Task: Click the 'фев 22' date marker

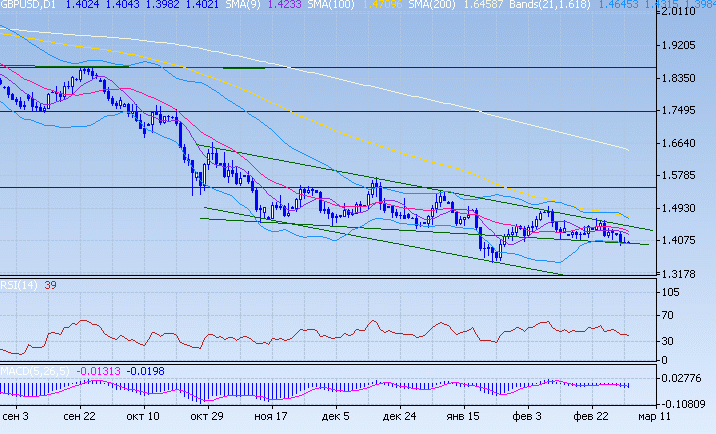Action: click(x=591, y=415)
